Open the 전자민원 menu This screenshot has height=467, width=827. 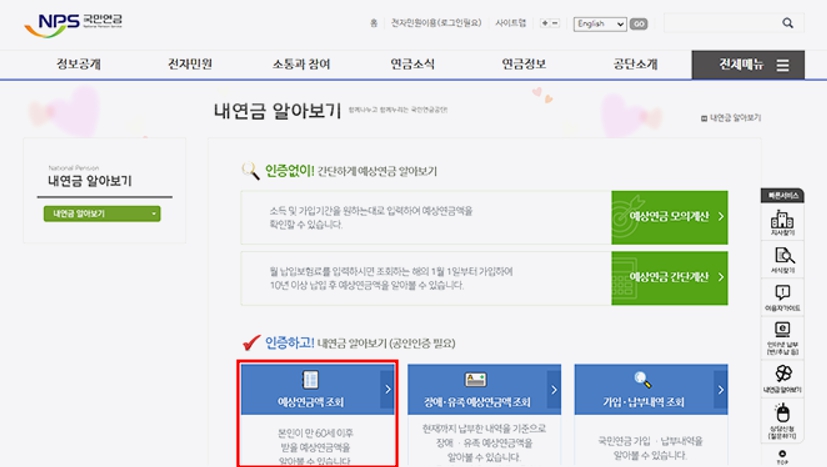(190, 64)
